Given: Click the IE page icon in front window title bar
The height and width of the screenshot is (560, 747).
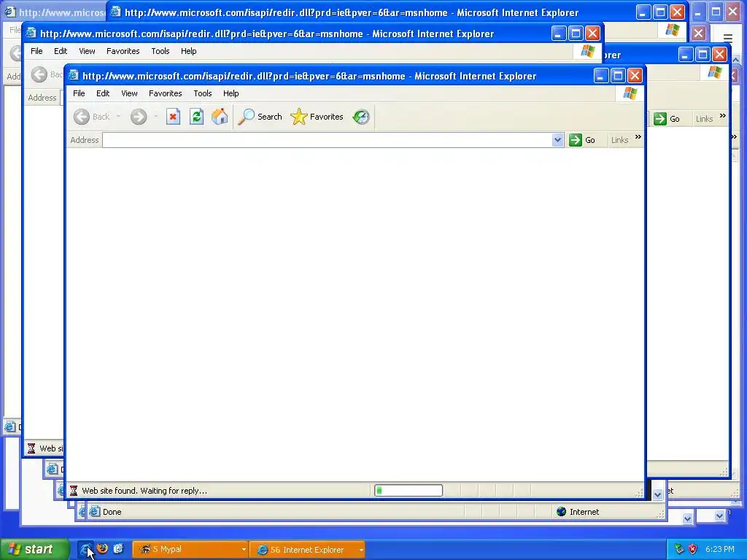Looking at the screenshot, I should pos(73,75).
